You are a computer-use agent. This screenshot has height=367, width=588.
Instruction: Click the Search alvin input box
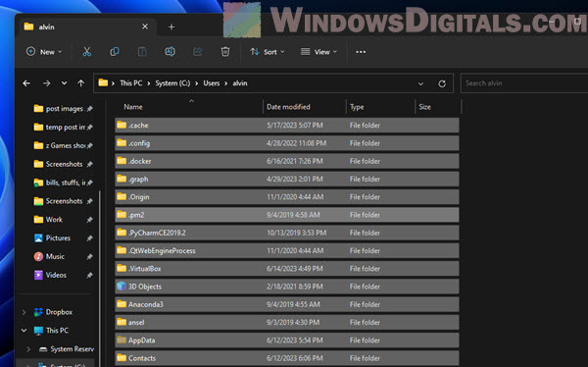tap(524, 83)
